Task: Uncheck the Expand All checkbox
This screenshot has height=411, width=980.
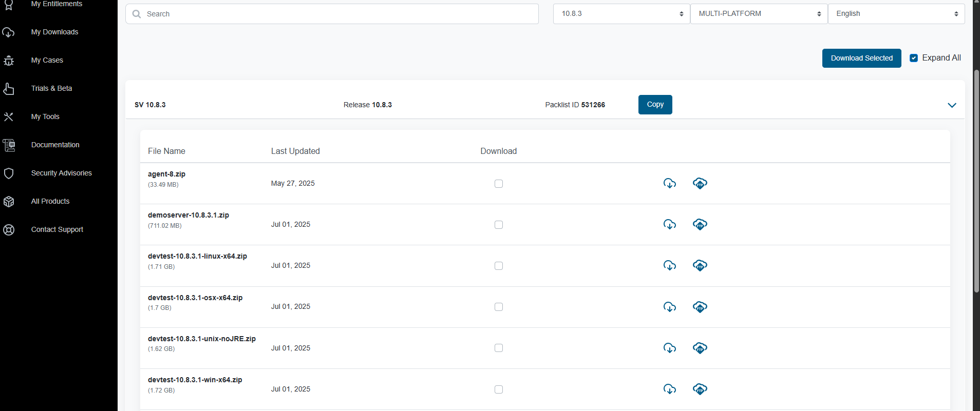Action: [914, 58]
